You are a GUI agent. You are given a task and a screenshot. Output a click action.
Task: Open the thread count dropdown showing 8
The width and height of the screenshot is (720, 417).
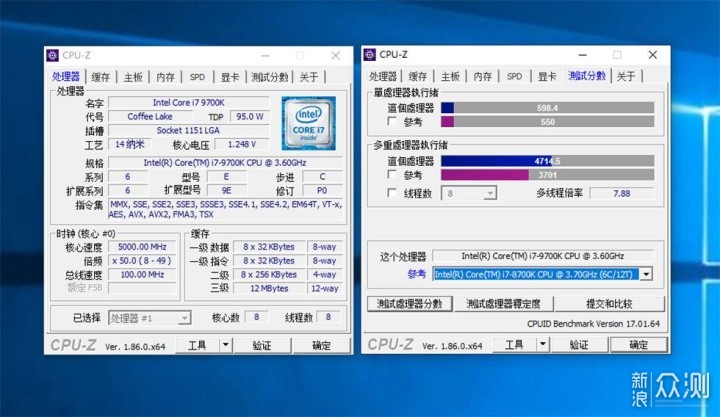click(469, 193)
